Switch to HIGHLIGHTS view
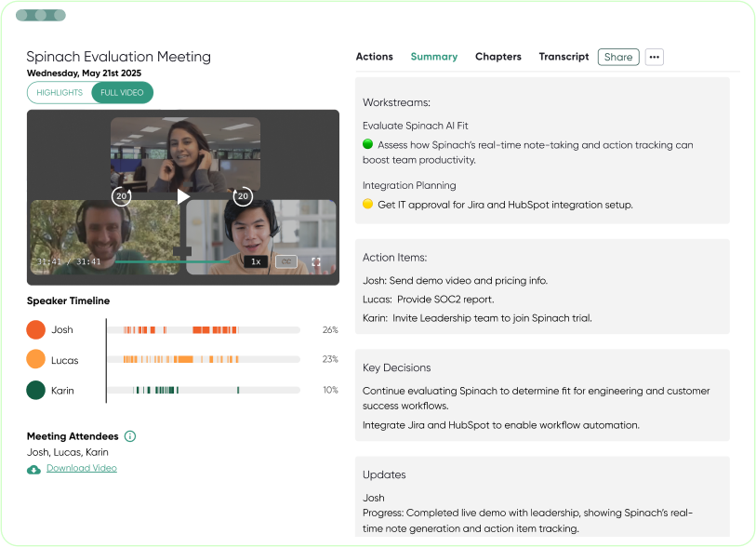The width and height of the screenshot is (756, 547). (60, 93)
